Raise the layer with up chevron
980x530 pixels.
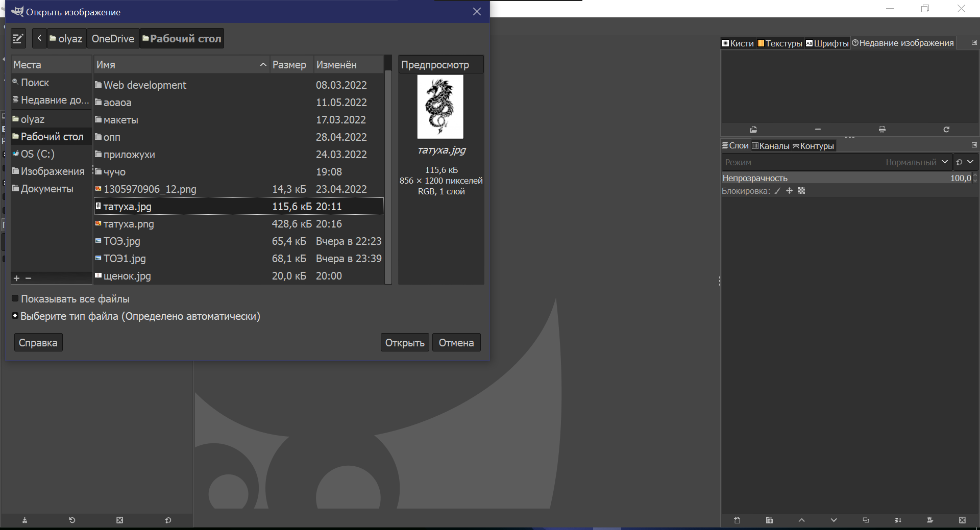pyautogui.click(x=801, y=520)
